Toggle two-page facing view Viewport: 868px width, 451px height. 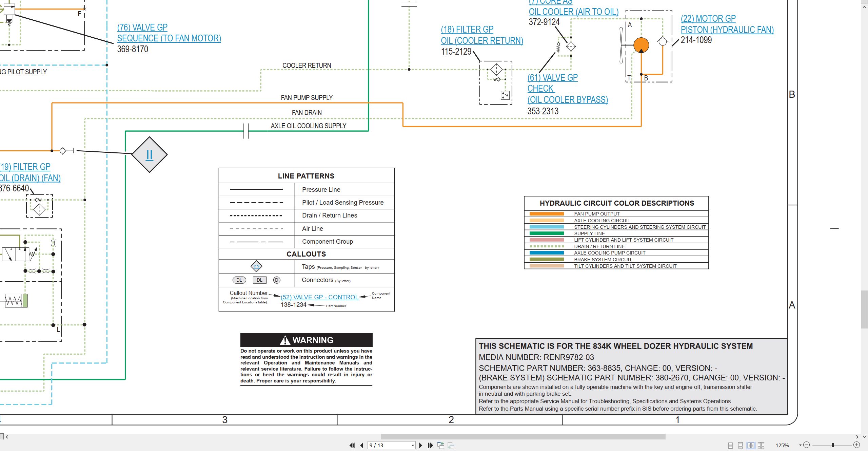(751, 445)
